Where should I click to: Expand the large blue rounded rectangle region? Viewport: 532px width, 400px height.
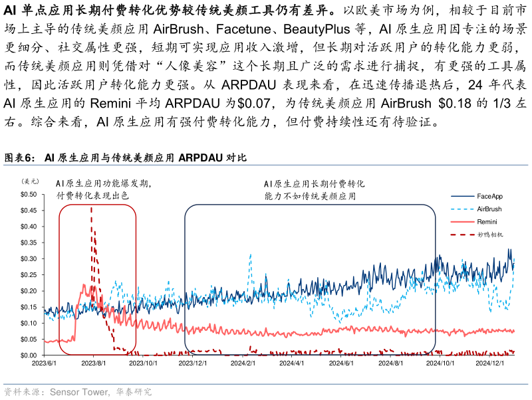click(x=311, y=279)
